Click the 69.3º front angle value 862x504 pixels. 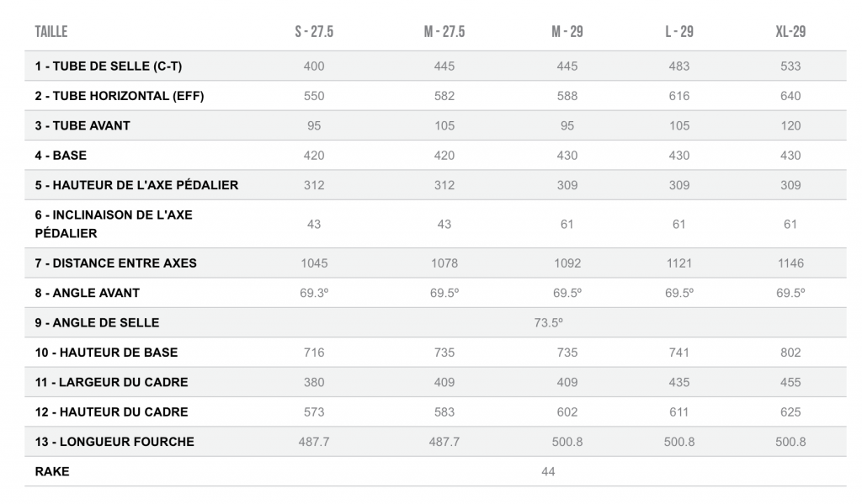tap(314, 293)
